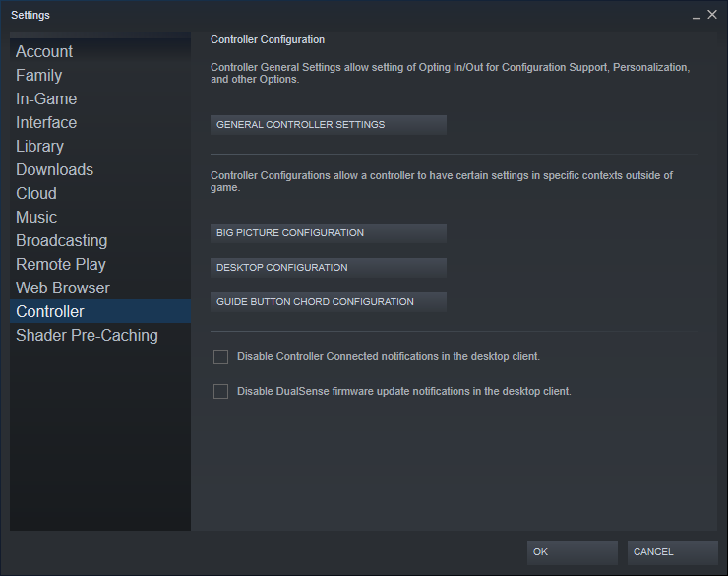728x576 pixels.
Task: Go to In-Game settings
Action: click(x=46, y=99)
